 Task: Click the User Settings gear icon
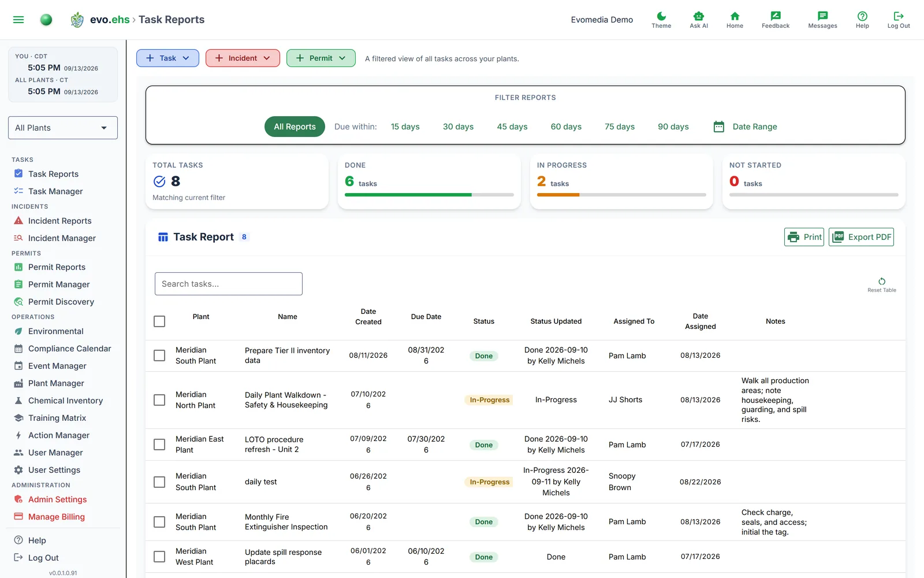point(18,470)
